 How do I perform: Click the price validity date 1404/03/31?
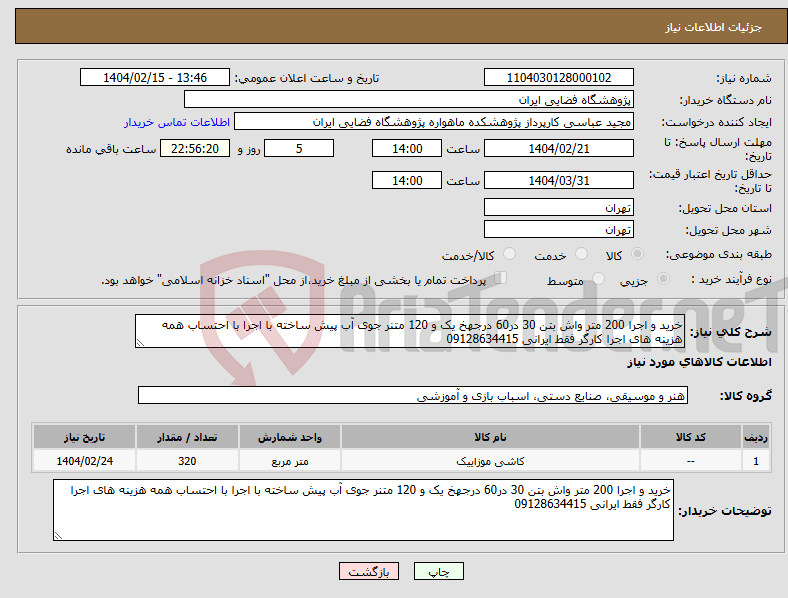(558, 180)
